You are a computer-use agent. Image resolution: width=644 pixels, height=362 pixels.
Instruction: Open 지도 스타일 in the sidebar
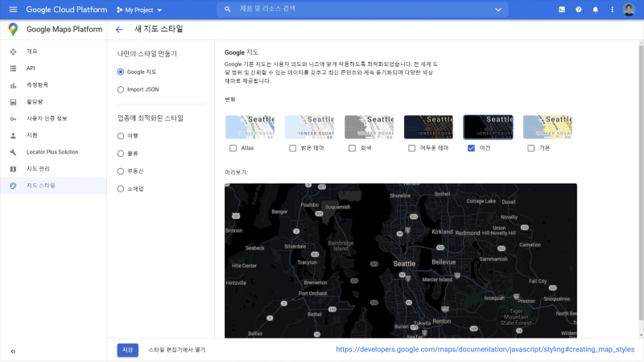point(53,186)
